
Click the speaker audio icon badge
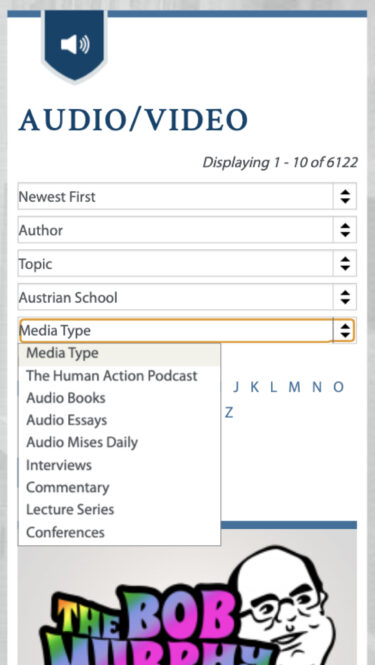pyautogui.click(x=75, y=45)
